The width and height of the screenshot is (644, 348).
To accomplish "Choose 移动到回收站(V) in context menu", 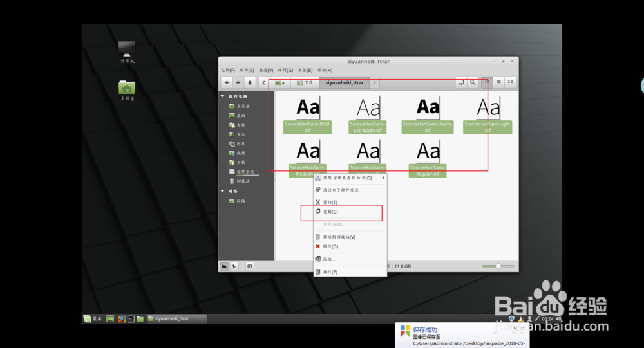I will point(350,237).
